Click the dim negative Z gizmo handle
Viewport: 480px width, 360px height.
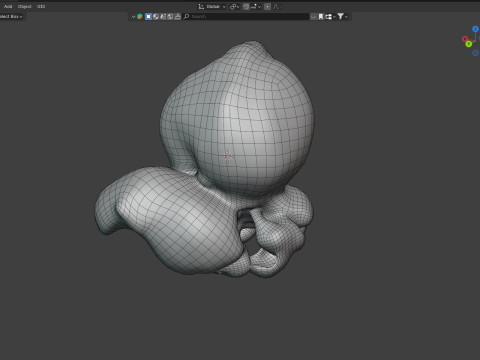click(x=475, y=53)
